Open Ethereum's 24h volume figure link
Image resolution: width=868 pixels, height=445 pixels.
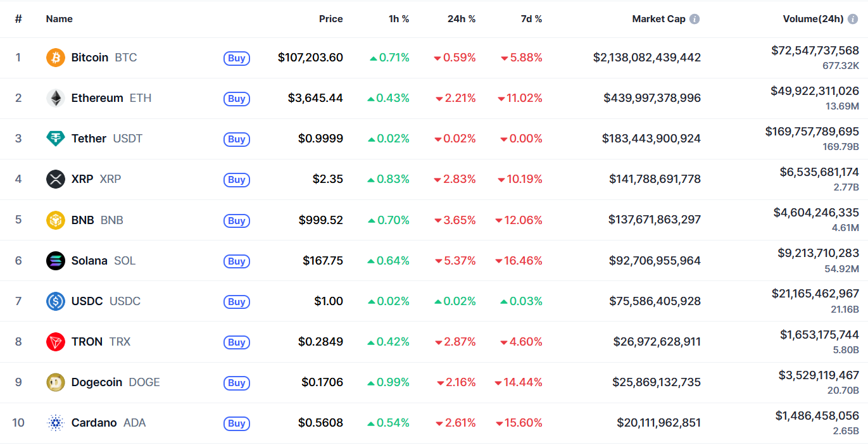tap(815, 91)
